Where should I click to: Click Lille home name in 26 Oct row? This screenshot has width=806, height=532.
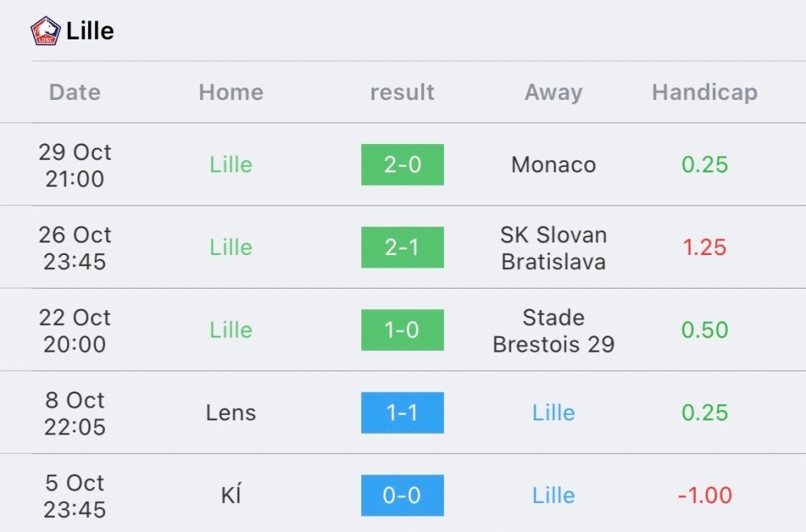click(x=231, y=247)
